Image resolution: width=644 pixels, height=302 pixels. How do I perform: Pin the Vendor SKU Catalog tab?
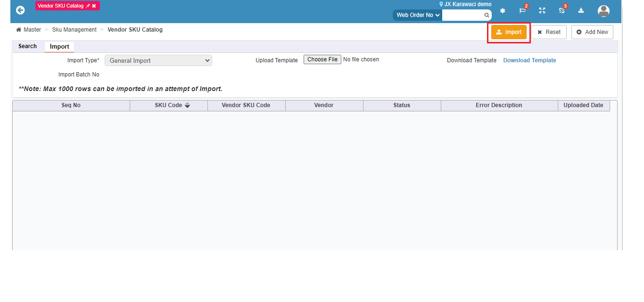click(88, 6)
